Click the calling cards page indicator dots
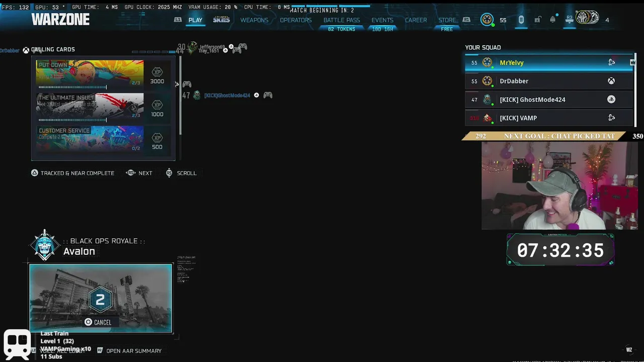Viewport: 644px width, 362px height. pos(152,51)
